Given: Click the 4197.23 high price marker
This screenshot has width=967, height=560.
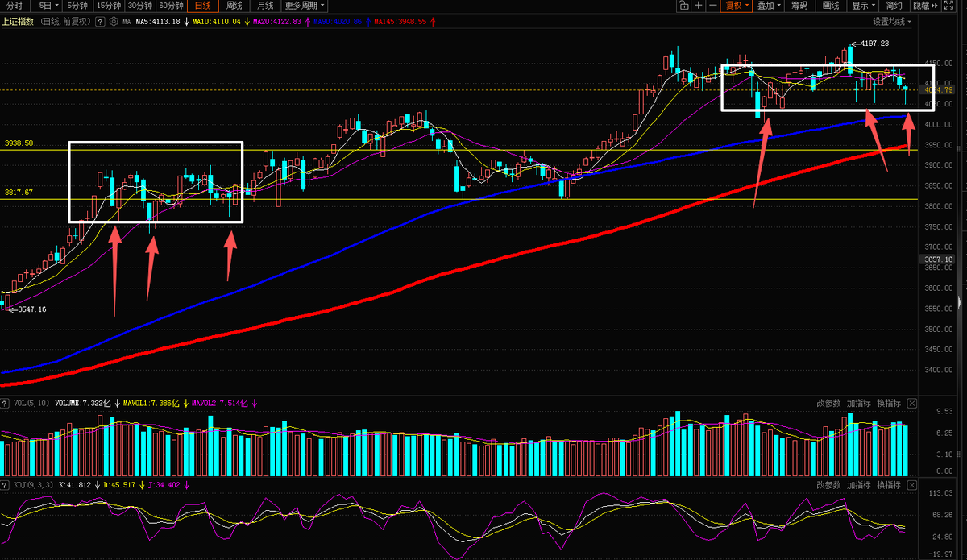Looking at the screenshot, I should (875, 43).
